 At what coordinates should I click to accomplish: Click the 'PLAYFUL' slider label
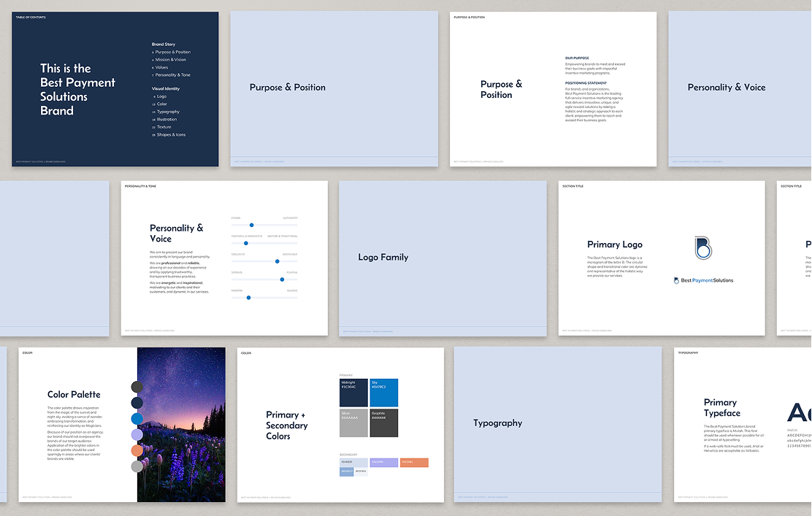point(292,272)
